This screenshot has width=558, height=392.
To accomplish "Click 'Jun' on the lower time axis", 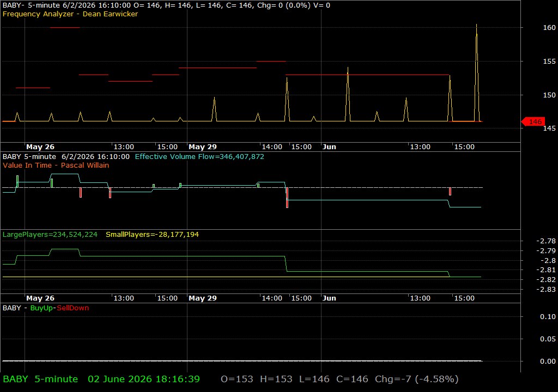I will 329,298.
